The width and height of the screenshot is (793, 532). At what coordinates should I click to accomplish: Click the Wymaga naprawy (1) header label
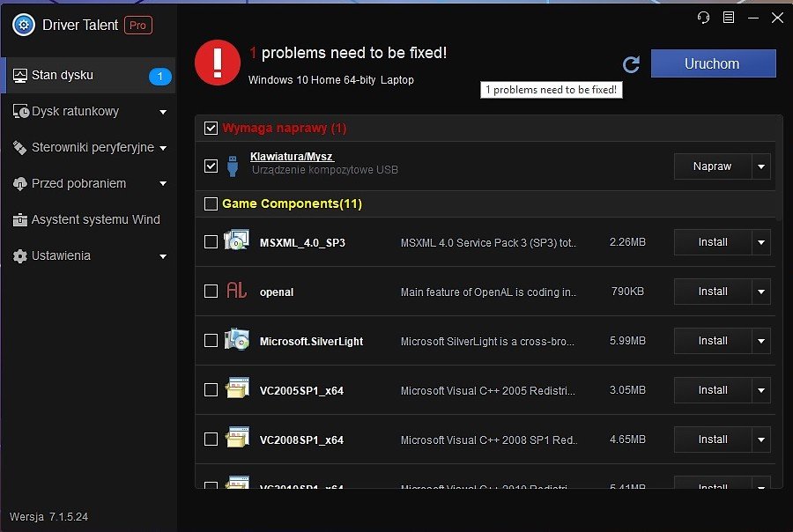[x=285, y=128]
